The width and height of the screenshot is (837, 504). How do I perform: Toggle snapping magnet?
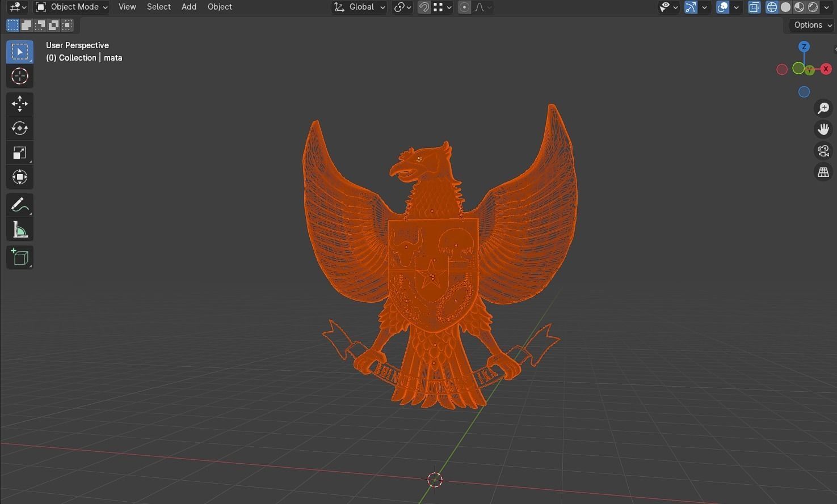(x=424, y=7)
